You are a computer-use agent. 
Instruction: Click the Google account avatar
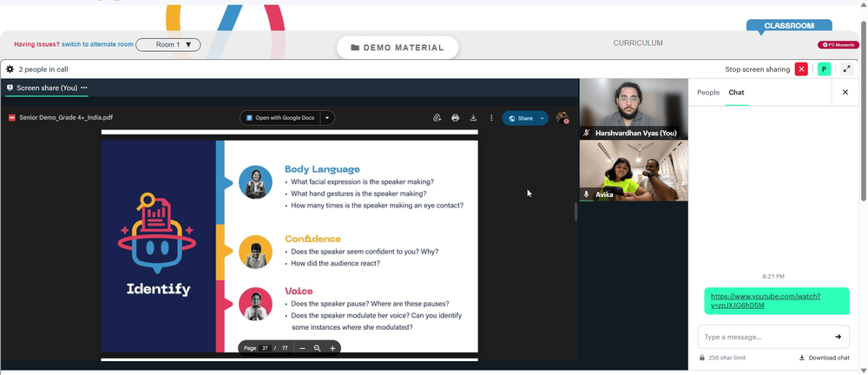click(x=562, y=117)
